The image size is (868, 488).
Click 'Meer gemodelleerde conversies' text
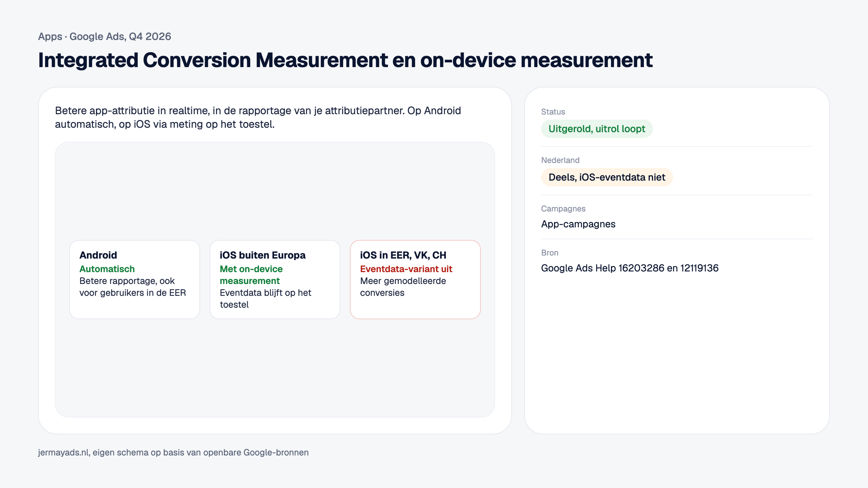pos(403,287)
